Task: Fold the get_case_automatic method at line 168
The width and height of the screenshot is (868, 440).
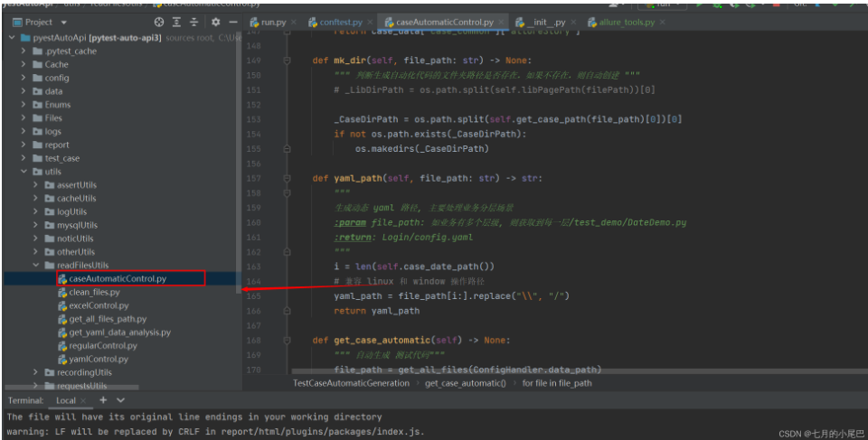Action: pyautogui.click(x=287, y=340)
